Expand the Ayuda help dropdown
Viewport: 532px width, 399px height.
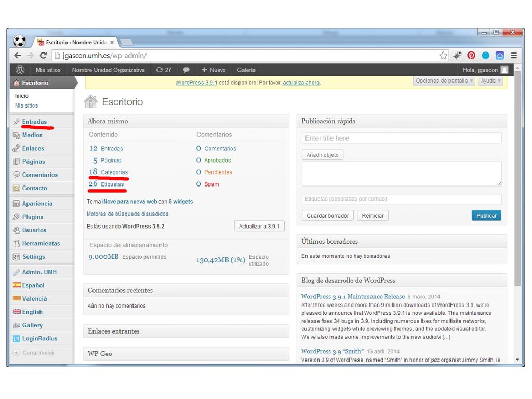point(490,81)
